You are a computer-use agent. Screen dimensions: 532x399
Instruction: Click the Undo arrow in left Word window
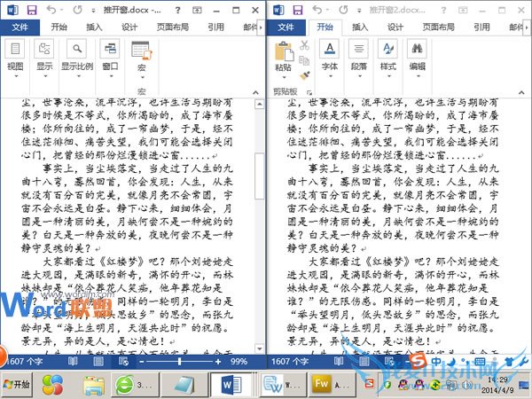tap(51, 10)
